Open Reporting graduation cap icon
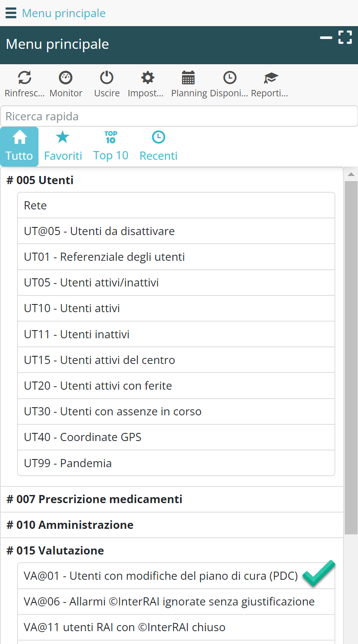Screen dimensions: 358x644 (270, 78)
